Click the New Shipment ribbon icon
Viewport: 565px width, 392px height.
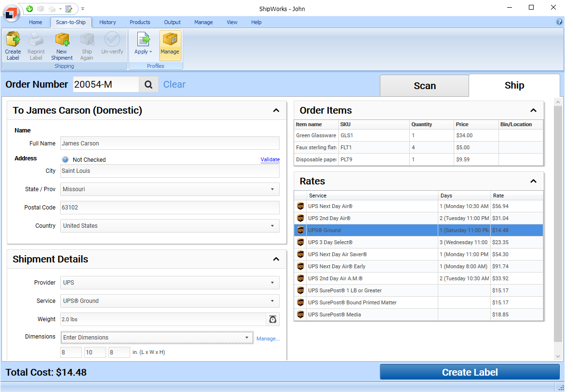pos(62,46)
